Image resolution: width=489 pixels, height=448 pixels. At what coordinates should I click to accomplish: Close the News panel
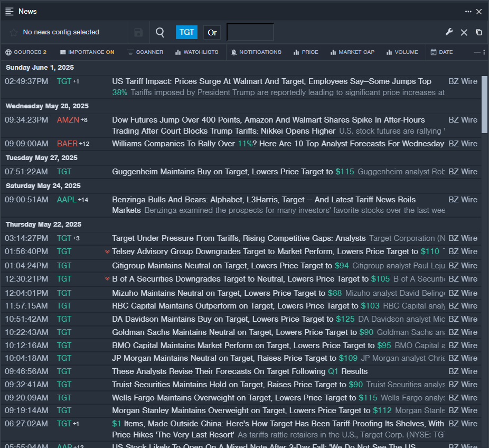pos(479,12)
